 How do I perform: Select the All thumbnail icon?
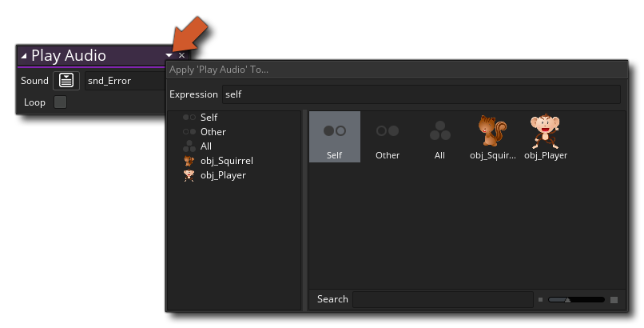pyautogui.click(x=439, y=136)
